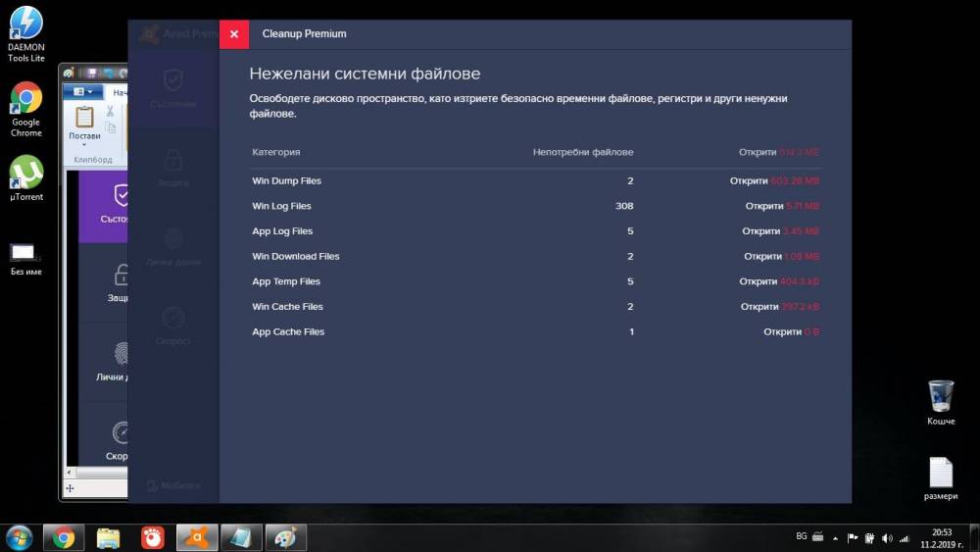Screen dimensions: 980x552
Task: Click Paint's horizontal scrollbar left arrow
Action: pyautogui.click(x=70, y=473)
